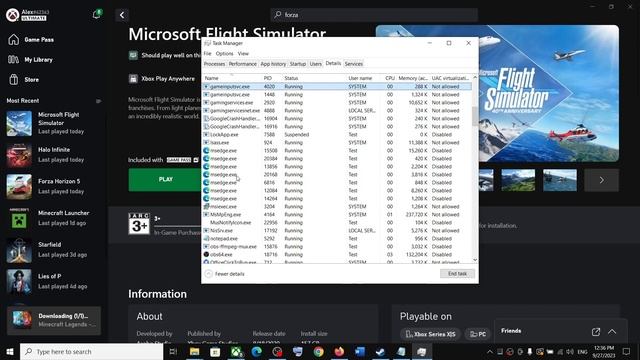Switch to the Performance tab
This screenshot has width=640, height=360.
242,64
